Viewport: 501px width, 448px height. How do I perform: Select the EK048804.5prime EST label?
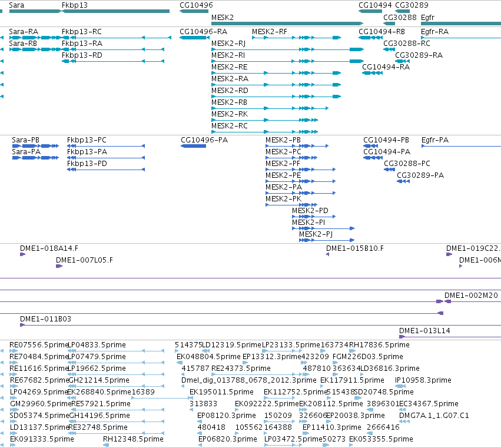coord(208,357)
